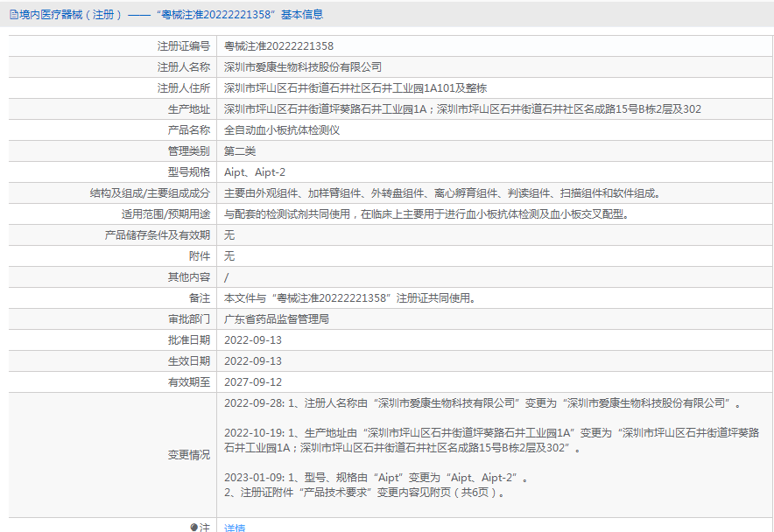Click the 注册人名称 label
Image resolution: width=774 pixels, height=532 pixels.
184,67
